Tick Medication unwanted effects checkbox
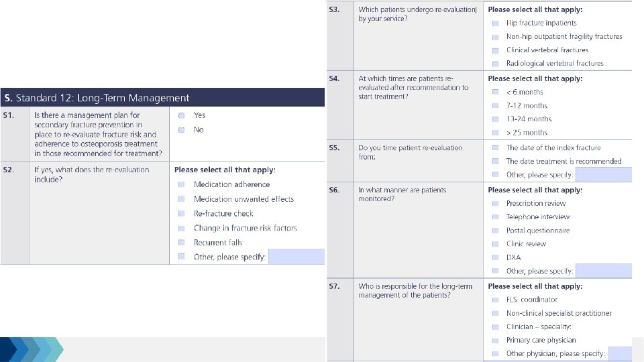The width and height of the screenshot is (644, 362). coord(182,198)
